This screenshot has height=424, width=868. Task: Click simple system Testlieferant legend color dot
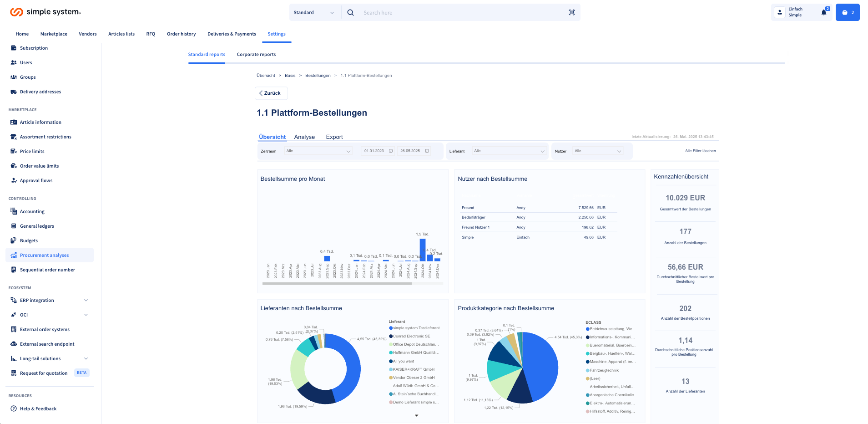pos(391,328)
